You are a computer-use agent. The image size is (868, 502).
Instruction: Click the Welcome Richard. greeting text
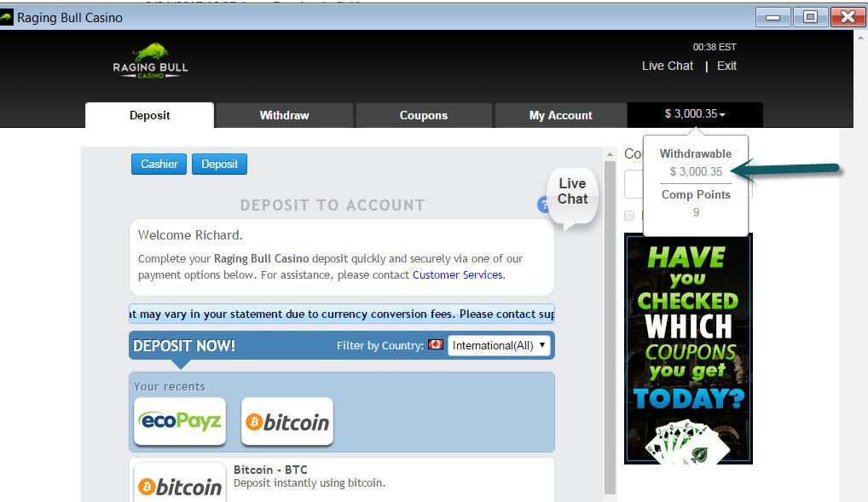point(190,235)
